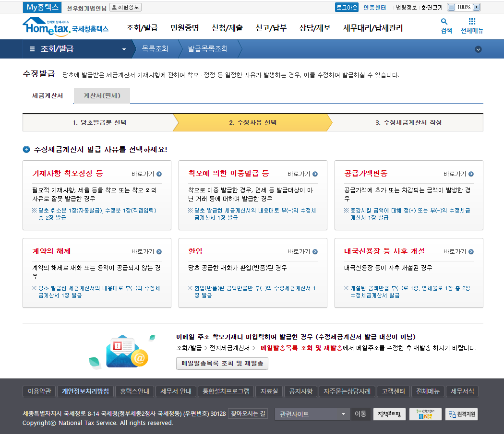Open 전체메뉴 in the footer
This screenshot has height=448, width=504.
coord(428,391)
